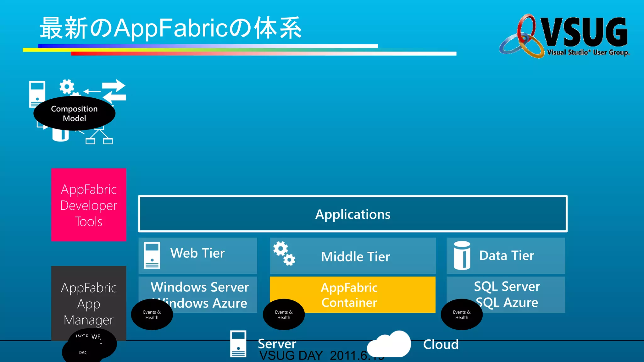This screenshot has width=644, height=362.
Task: Select the pink AppFabric Developer Tools box
Action: (x=89, y=205)
